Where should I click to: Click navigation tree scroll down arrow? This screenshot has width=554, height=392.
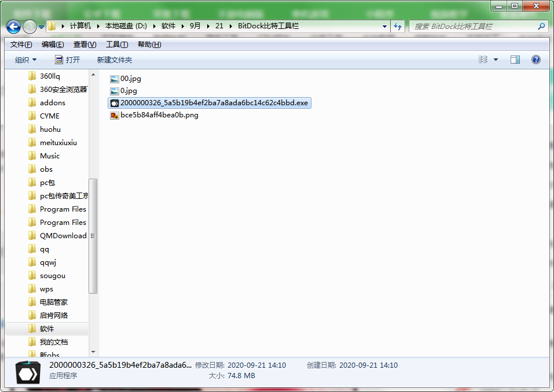93,352
